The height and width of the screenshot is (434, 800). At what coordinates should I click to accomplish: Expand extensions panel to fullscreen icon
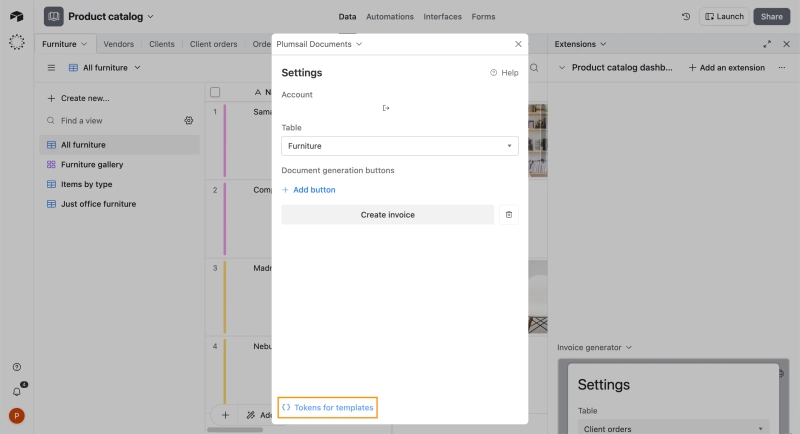[x=767, y=44]
